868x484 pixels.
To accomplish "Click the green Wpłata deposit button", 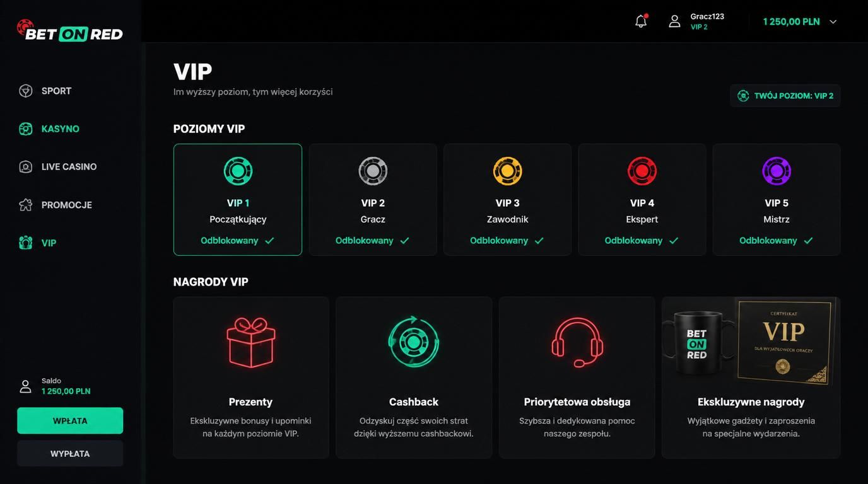I will click(x=70, y=420).
